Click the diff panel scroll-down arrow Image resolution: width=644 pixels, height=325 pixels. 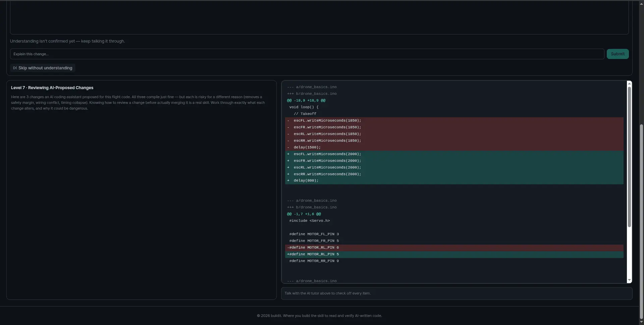[x=629, y=280]
